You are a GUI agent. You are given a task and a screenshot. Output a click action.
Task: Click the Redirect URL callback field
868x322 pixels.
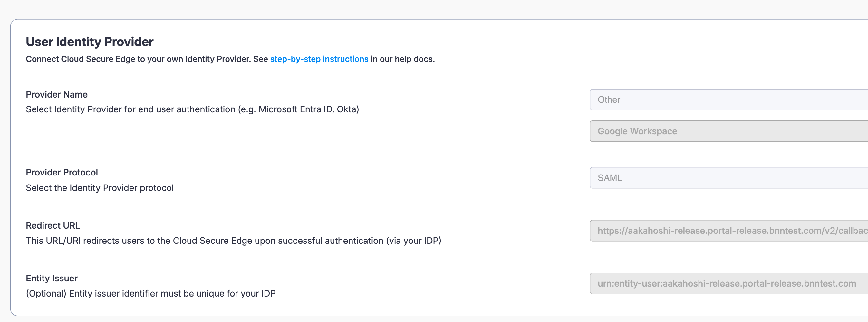[728, 231]
